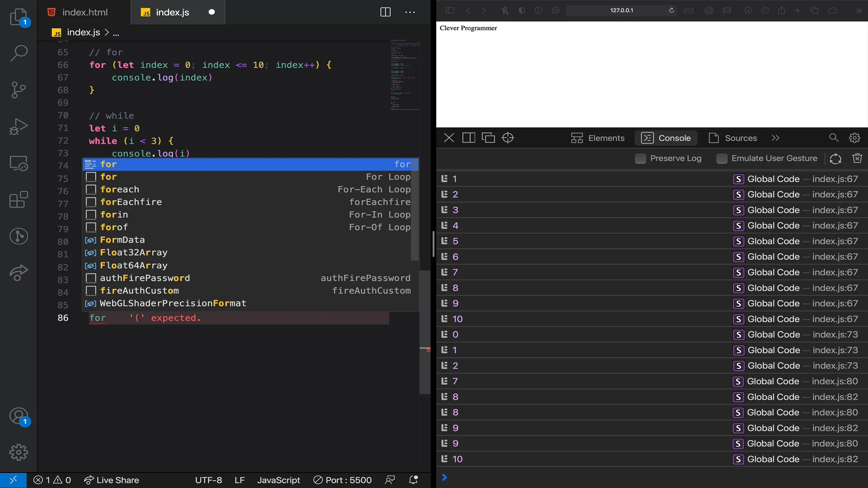This screenshot has width=868, height=488.
Task: Select the inspect element picker in DevTools
Action: [x=508, y=138]
